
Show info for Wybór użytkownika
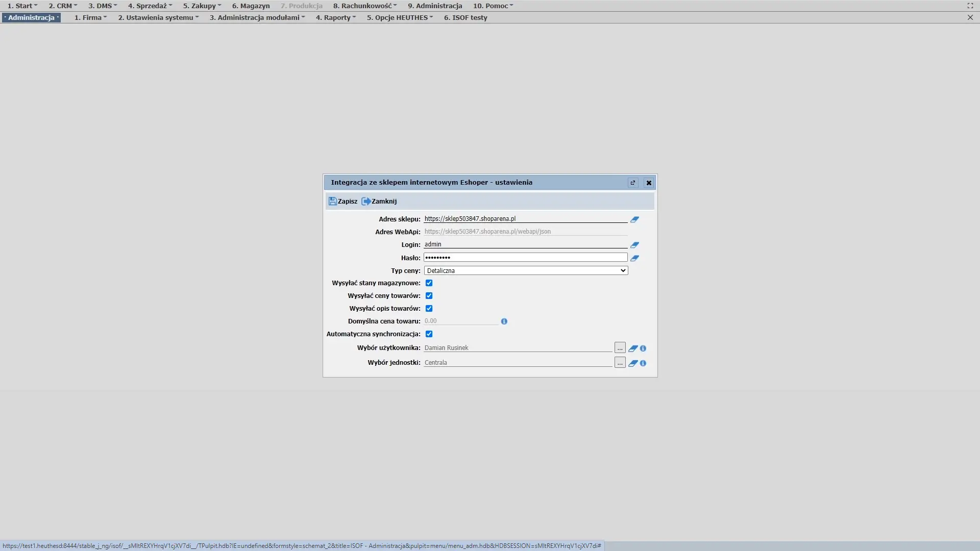coord(643,348)
